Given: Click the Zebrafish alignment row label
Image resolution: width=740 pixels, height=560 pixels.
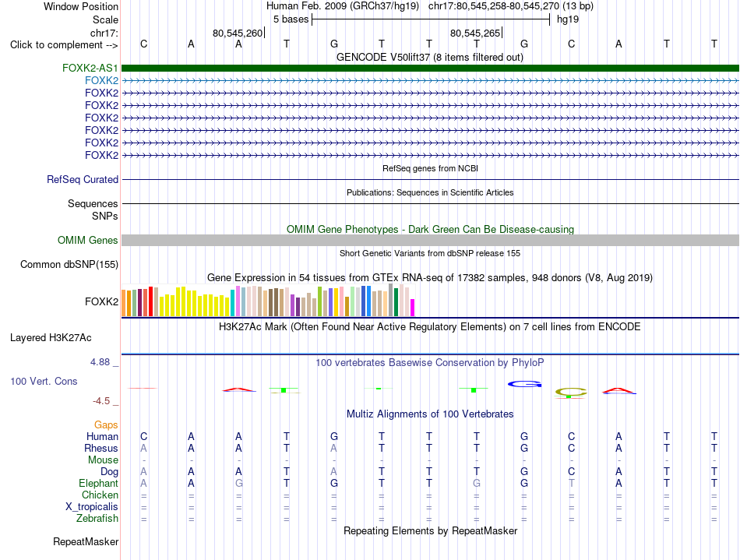Looking at the screenshot, I should tap(97, 518).
